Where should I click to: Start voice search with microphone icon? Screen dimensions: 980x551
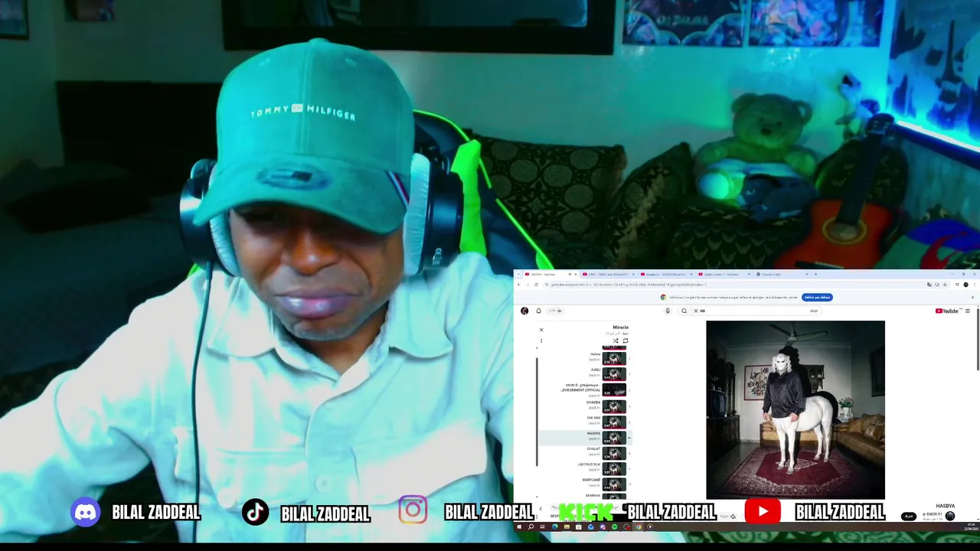click(668, 311)
